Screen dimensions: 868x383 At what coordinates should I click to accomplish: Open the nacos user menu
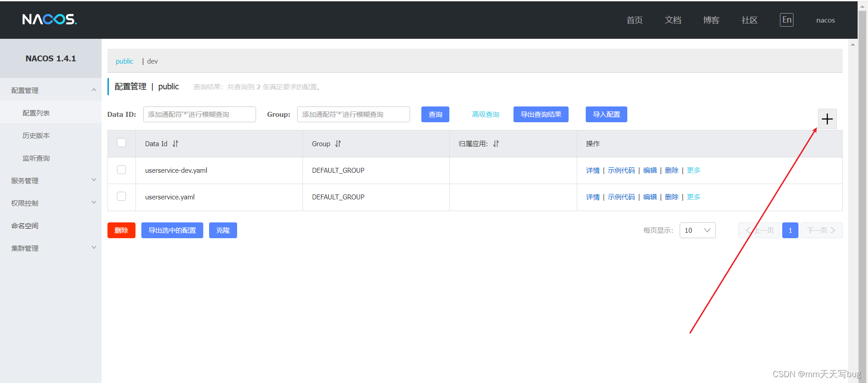pyautogui.click(x=826, y=20)
